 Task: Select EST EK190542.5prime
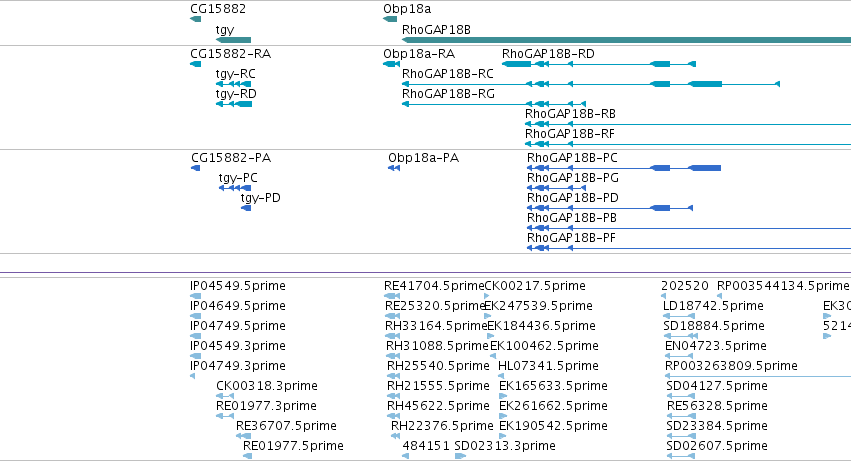(553, 427)
